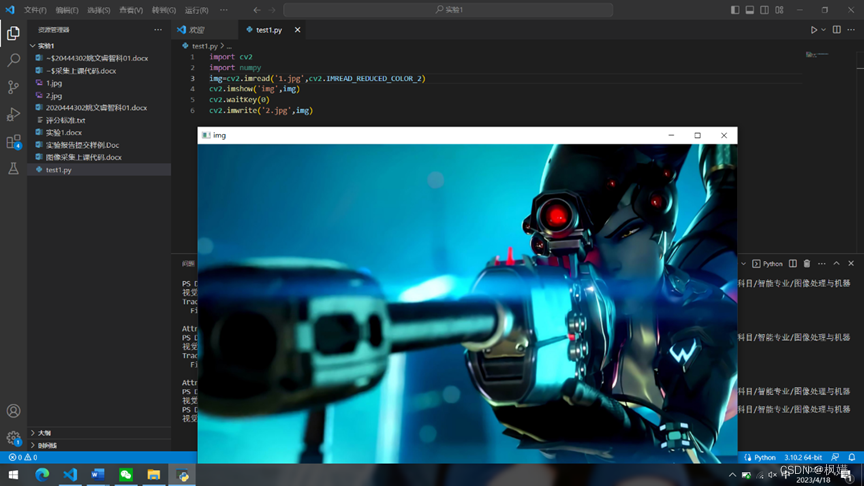Viewport: 864px width, 486px height.
Task: Open Microsoft Edge from the taskbar
Action: tap(42, 474)
